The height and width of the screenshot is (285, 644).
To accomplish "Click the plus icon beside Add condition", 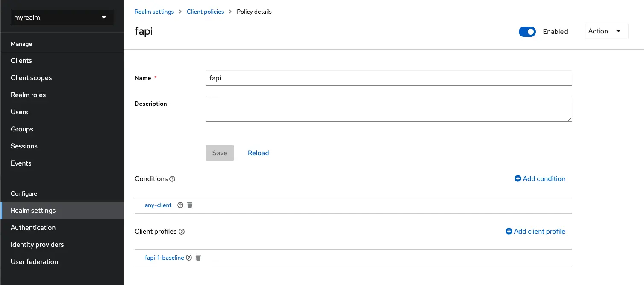I will click(518, 178).
